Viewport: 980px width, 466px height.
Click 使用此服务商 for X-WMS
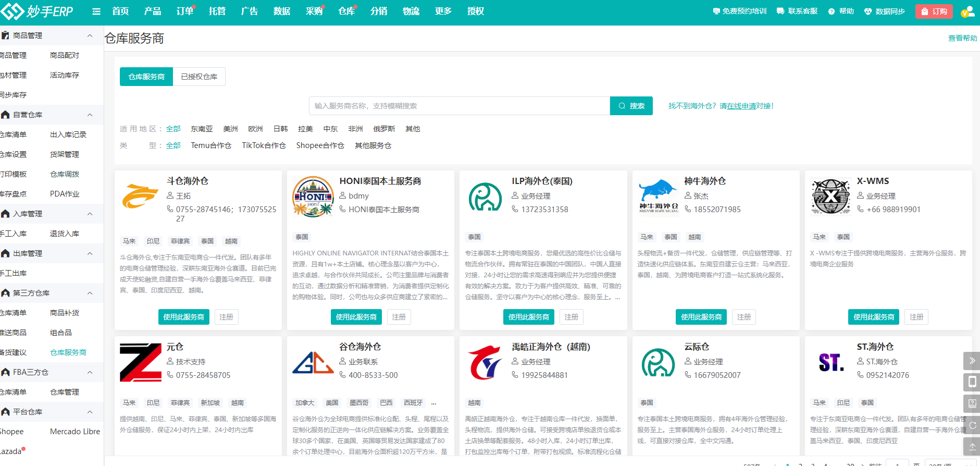pos(874,317)
